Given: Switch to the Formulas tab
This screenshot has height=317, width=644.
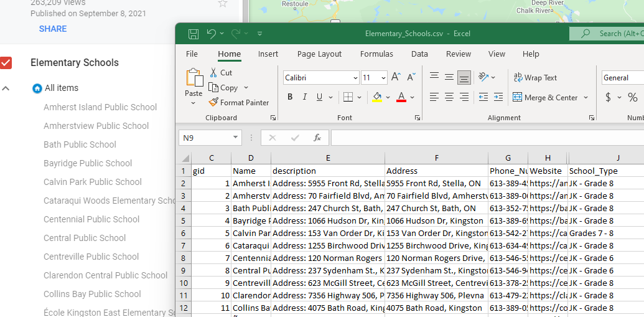Looking at the screenshot, I should coord(376,54).
